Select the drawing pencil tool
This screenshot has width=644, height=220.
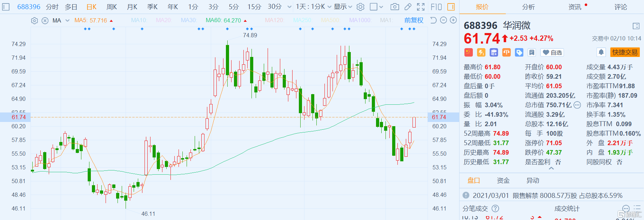[x=408, y=7]
